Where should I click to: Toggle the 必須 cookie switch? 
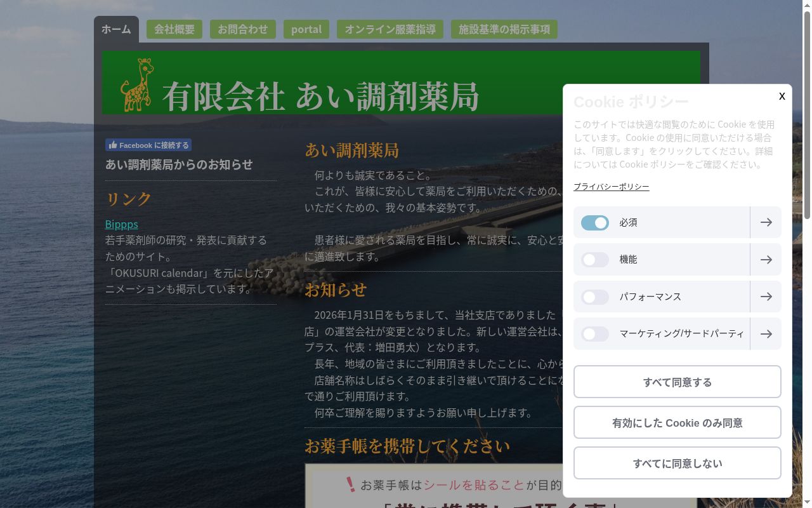[x=595, y=223]
